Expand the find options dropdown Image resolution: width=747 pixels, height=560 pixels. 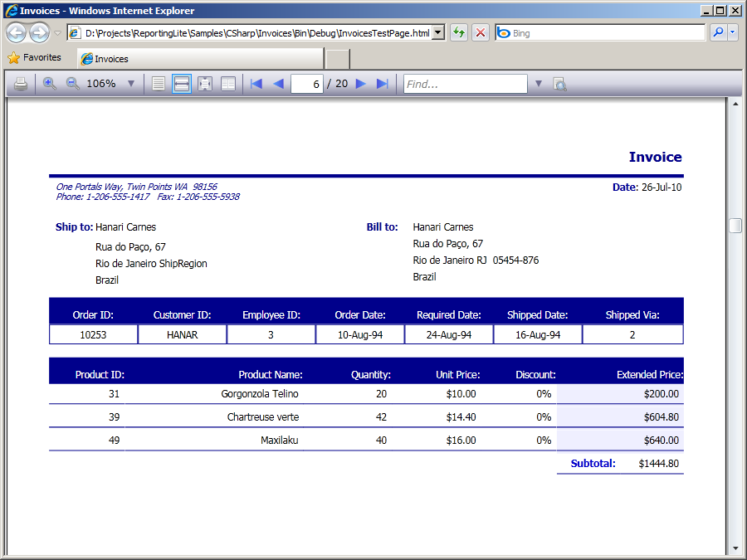point(538,84)
